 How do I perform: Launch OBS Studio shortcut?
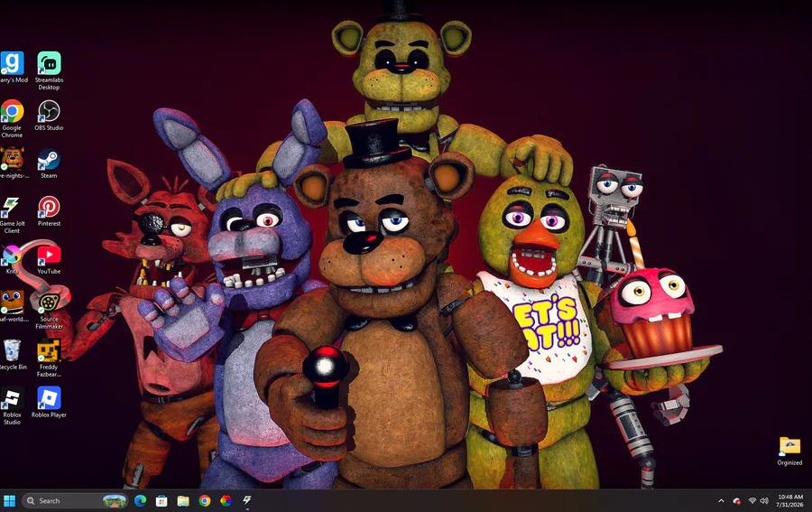click(50, 115)
